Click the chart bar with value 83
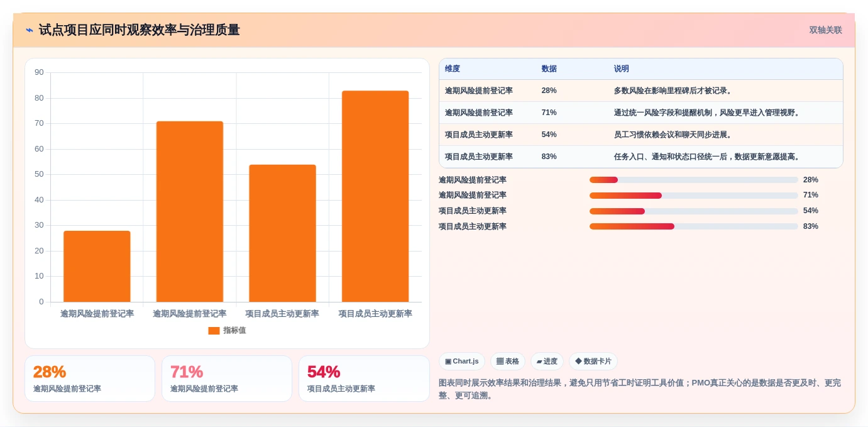Viewport: 868px width, 427px height. (x=375, y=196)
